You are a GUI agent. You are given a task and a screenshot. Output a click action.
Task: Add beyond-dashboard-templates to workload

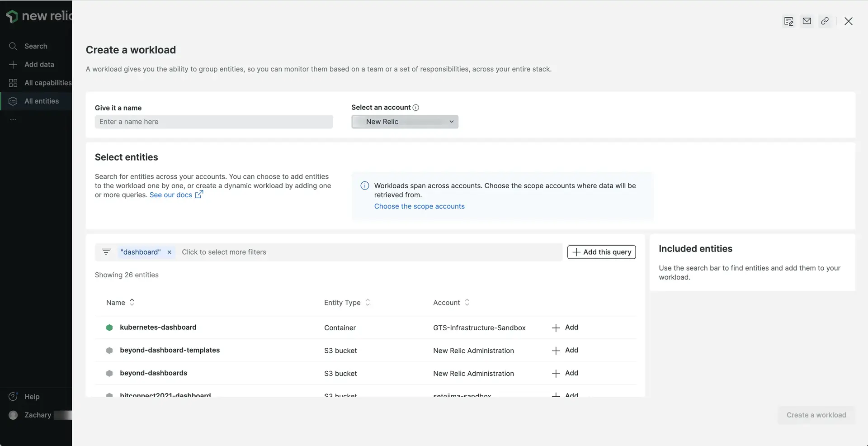[x=565, y=351]
